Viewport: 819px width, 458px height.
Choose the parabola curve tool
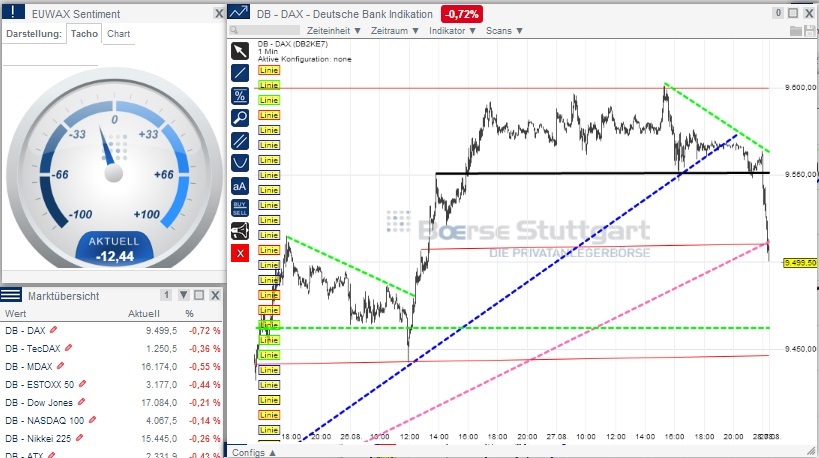(x=240, y=163)
